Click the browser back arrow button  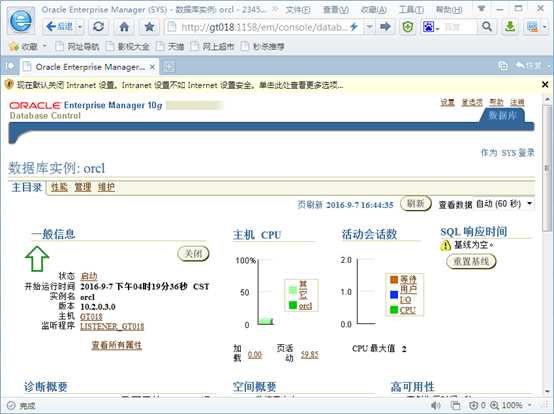click(x=59, y=26)
